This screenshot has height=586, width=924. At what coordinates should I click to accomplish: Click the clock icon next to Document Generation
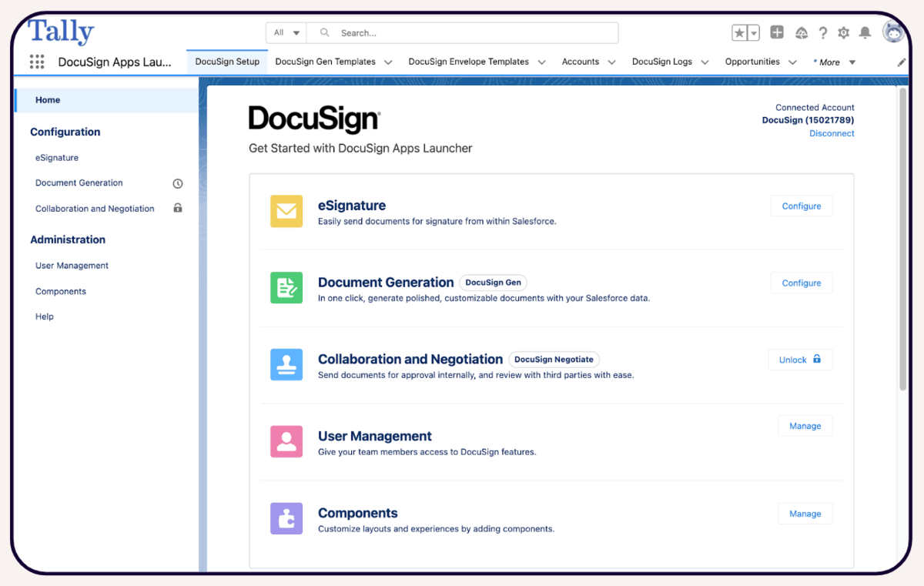pyautogui.click(x=177, y=182)
